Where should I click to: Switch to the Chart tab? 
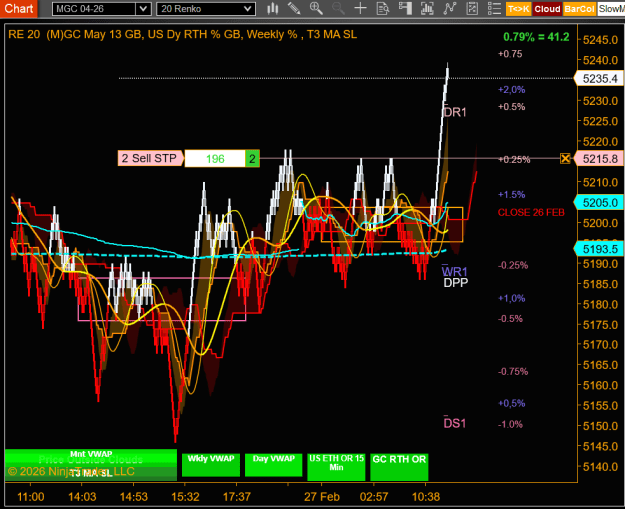pos(19,8)
